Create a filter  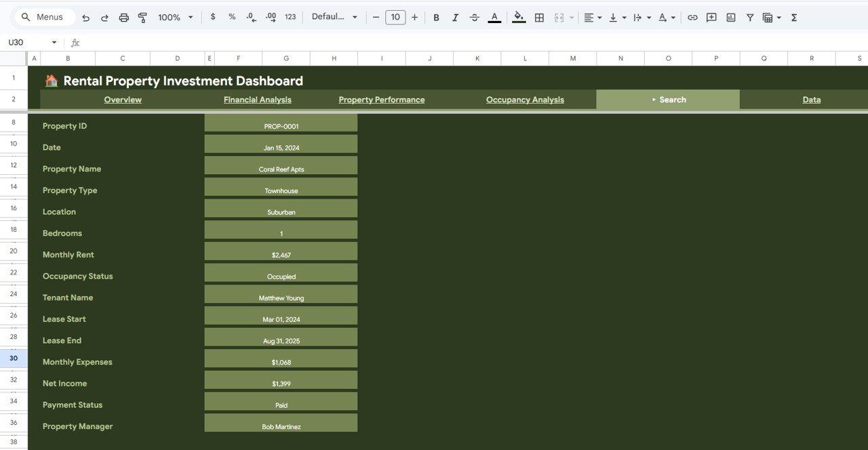749,17
